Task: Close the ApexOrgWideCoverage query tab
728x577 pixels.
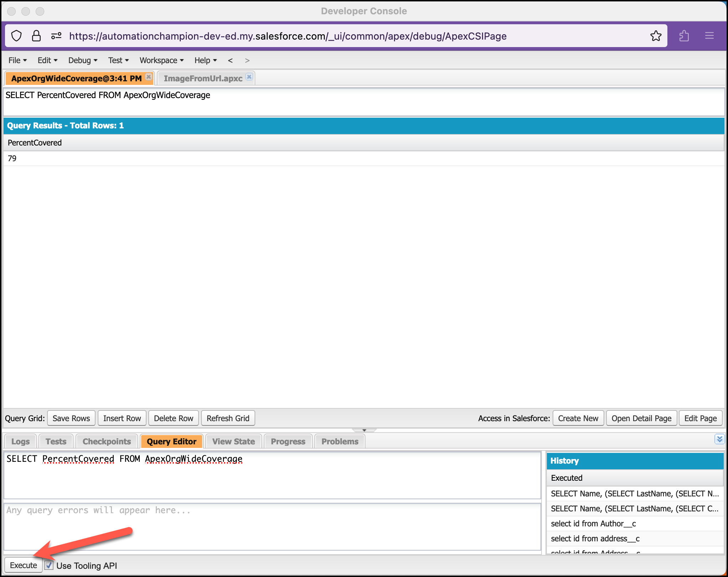Action: (148, 76)
